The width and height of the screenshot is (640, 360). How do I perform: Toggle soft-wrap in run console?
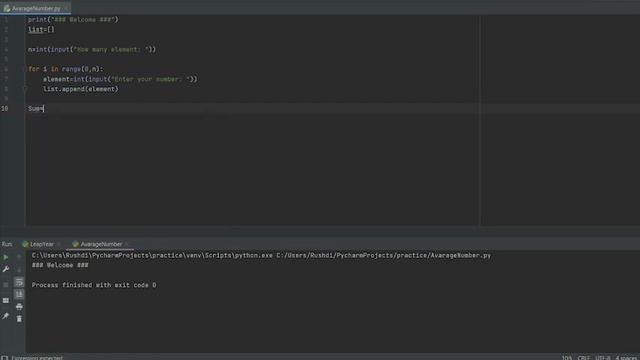point(19,282)
